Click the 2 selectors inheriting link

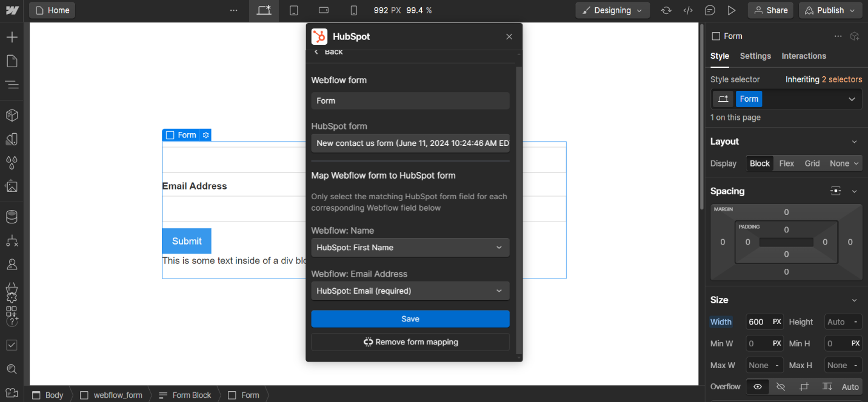pyautogui.click(x=841, y=79)
